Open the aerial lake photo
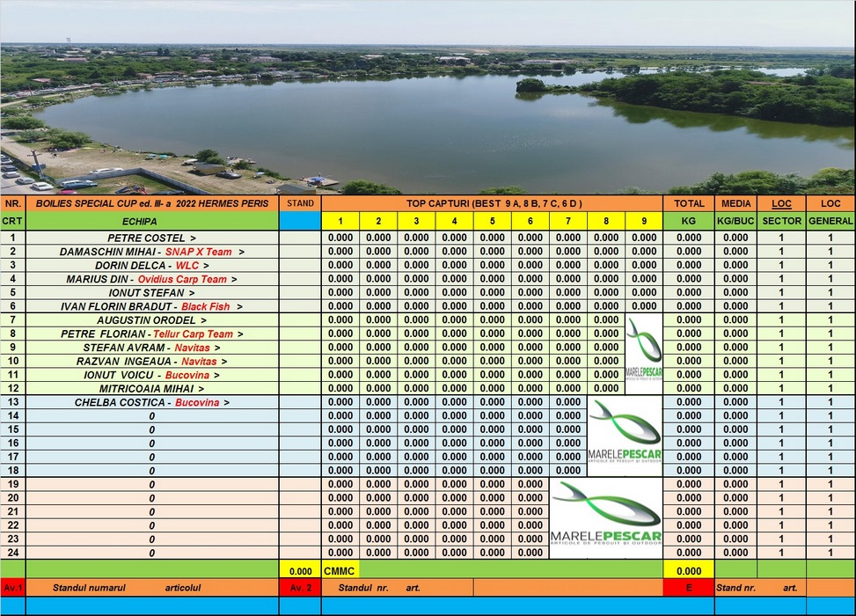Image resolution: width=856 pixels, height=616 pixels. (428, 97)
